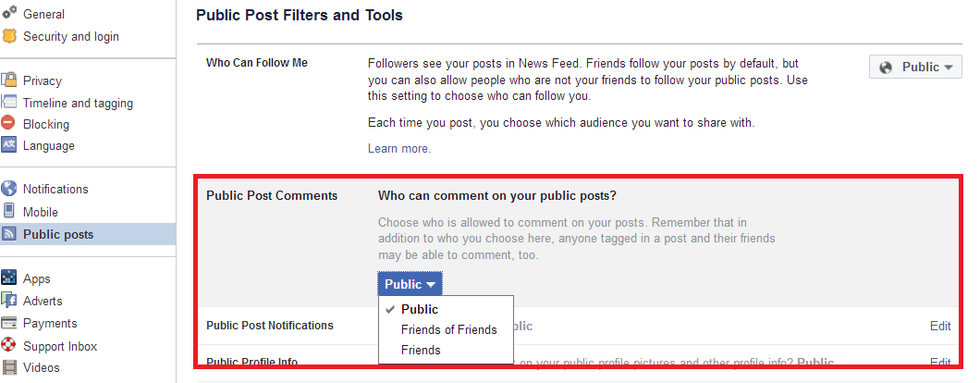The height and width of the screenshot is (383, 980).
Task: Collapse the blue Public comments dropdown
Action: 410,284
